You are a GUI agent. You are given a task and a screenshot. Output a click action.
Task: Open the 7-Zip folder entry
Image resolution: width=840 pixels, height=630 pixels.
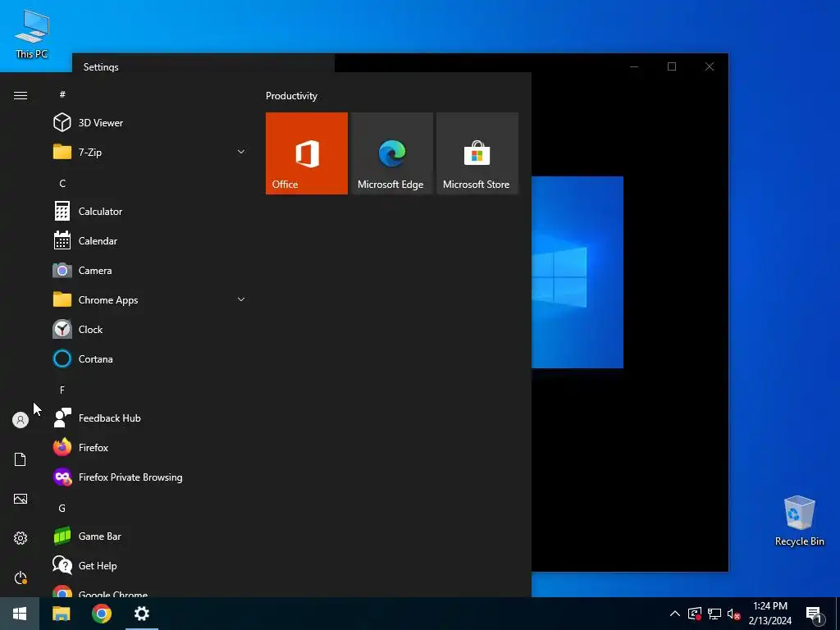tap(149, 152)
